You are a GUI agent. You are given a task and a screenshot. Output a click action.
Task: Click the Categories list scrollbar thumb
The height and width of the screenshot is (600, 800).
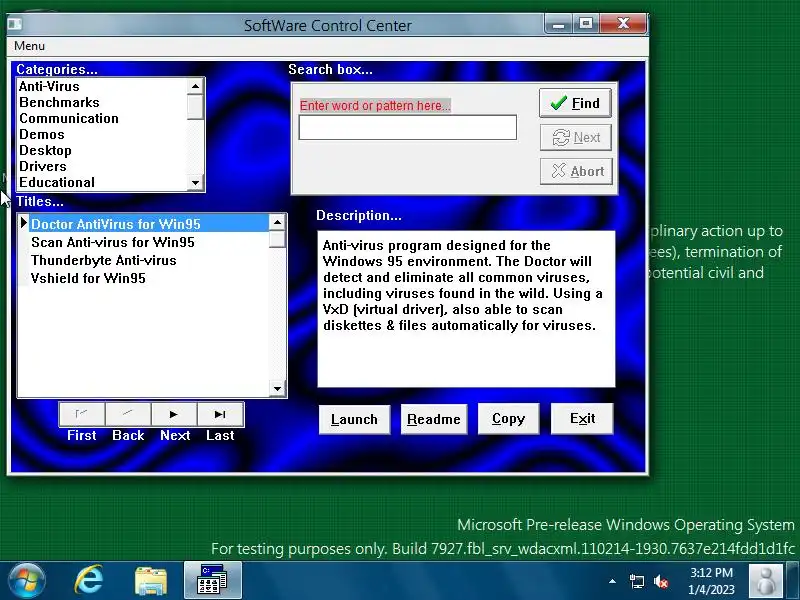pos(195,107)
